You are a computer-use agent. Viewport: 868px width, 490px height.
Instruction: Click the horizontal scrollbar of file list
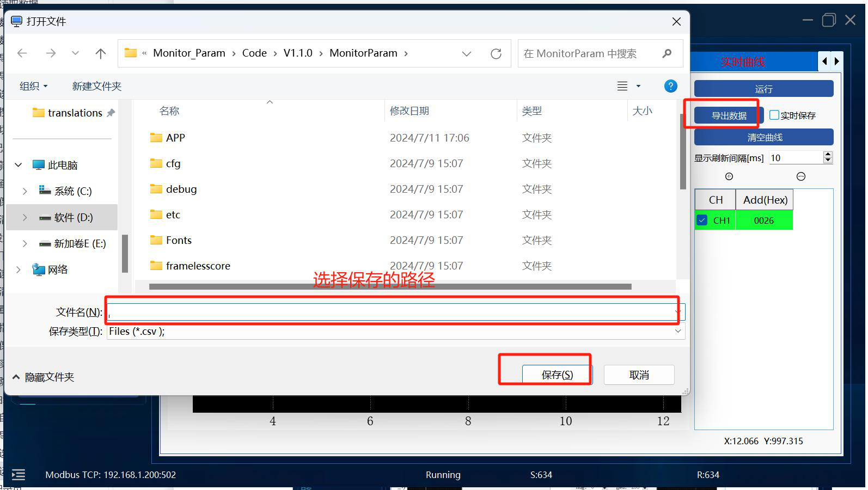390,286
